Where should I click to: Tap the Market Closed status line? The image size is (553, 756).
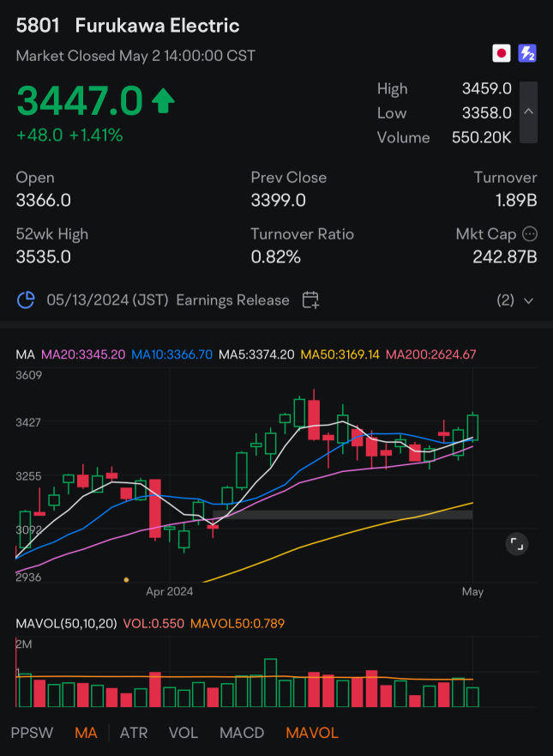[135, 56]
